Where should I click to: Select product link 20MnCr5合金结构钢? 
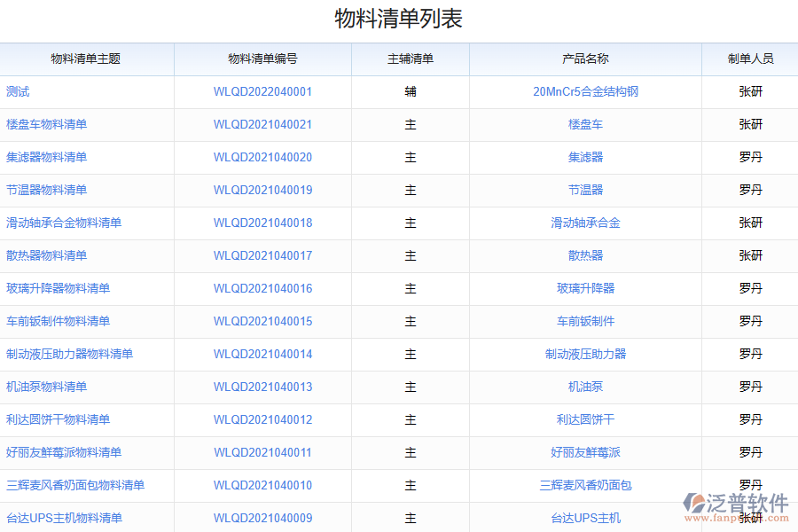pos(585,91)
